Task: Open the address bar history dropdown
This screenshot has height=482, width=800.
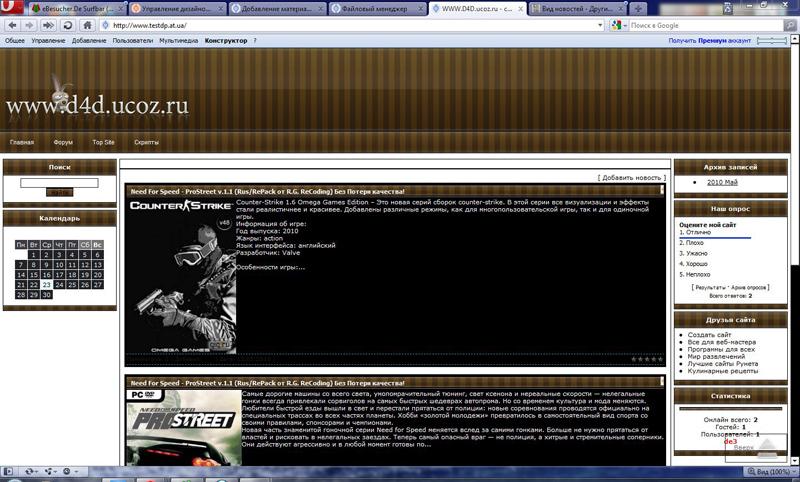Action: tap(600, 25)
